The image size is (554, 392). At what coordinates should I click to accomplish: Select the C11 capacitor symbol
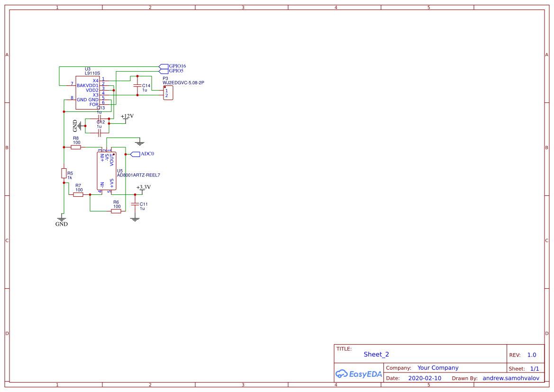(135, 204)
